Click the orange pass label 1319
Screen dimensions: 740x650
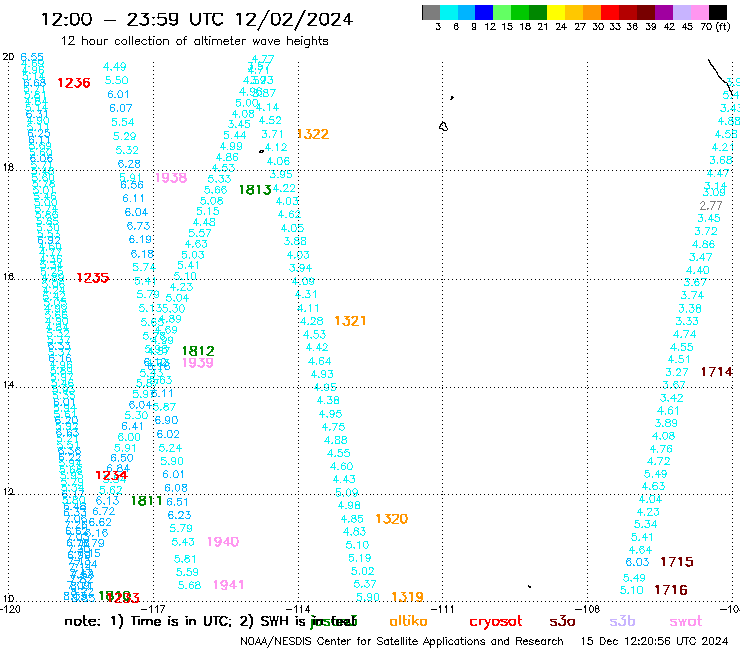(x=407, y=597)
